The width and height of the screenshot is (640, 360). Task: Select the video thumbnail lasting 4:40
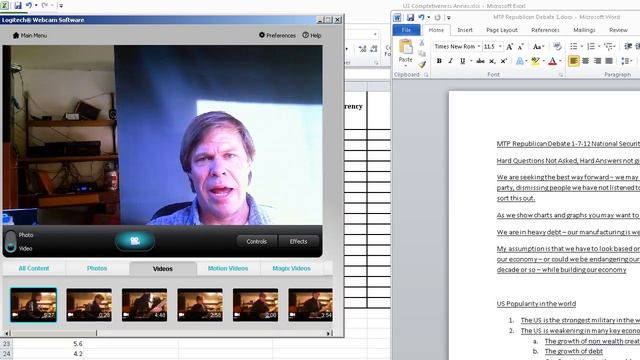[x=144, y=305]
